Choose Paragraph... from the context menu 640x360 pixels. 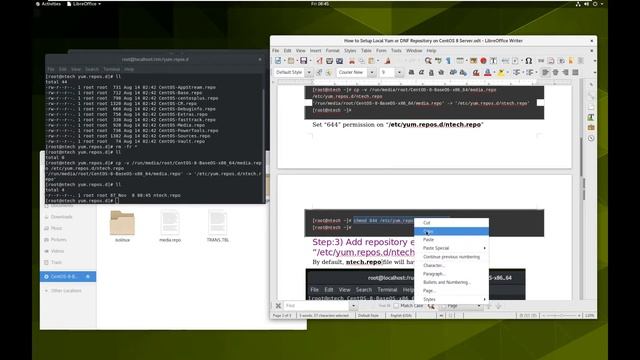tap(451, 274)
